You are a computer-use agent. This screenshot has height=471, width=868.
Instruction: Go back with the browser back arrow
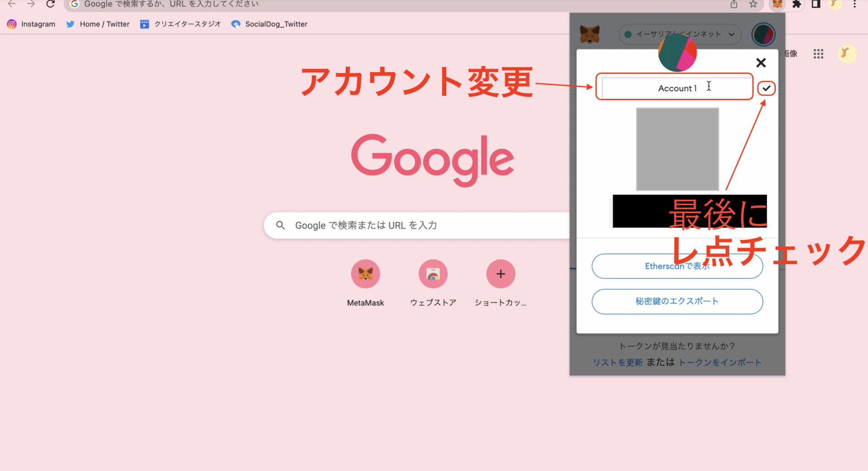pos(12,4)
